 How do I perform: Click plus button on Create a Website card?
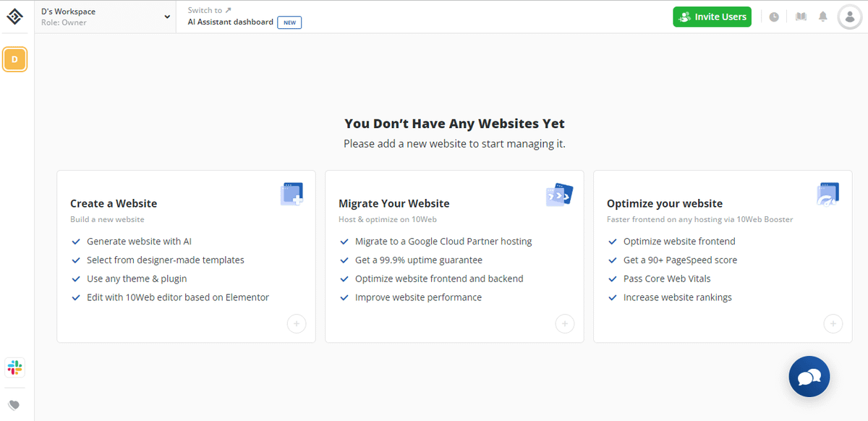[x=296, y=323]
